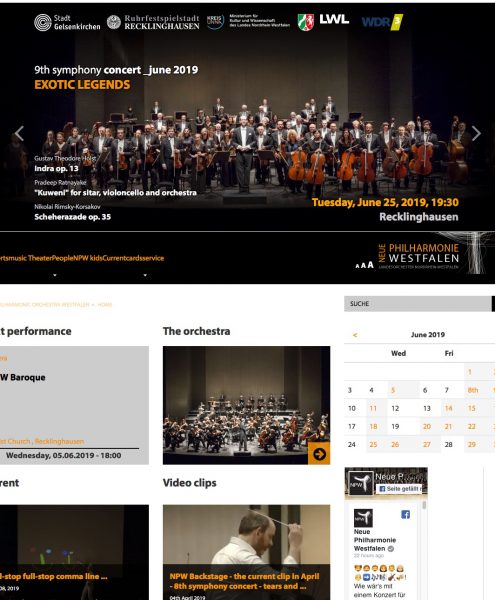Go to previous month in the calendar

pyautogui.click(x=355, y=335)
